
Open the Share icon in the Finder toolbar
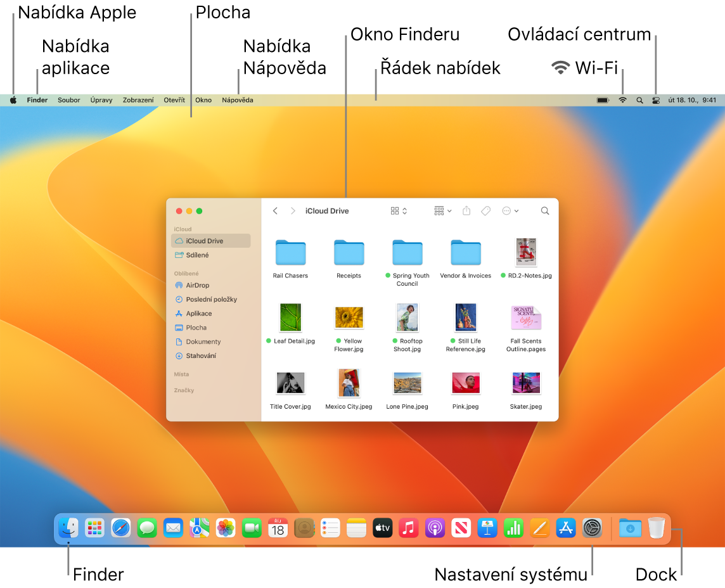pos(466,210)
